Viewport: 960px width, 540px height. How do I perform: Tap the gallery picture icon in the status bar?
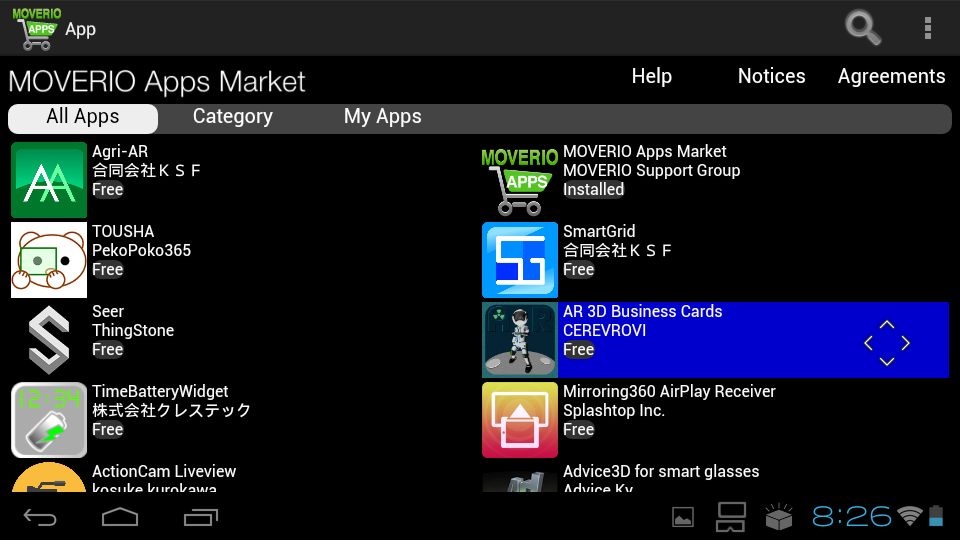coord(683,517)
